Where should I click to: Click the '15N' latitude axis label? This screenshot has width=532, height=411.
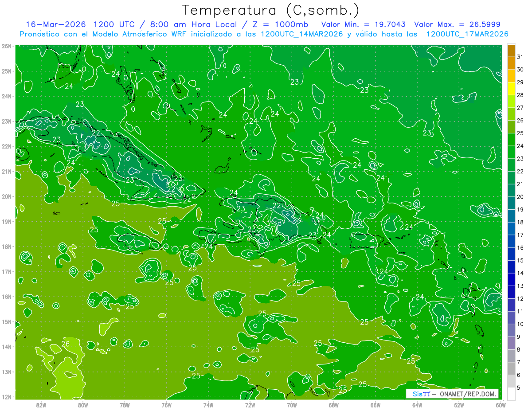click(x=7, y=322)
